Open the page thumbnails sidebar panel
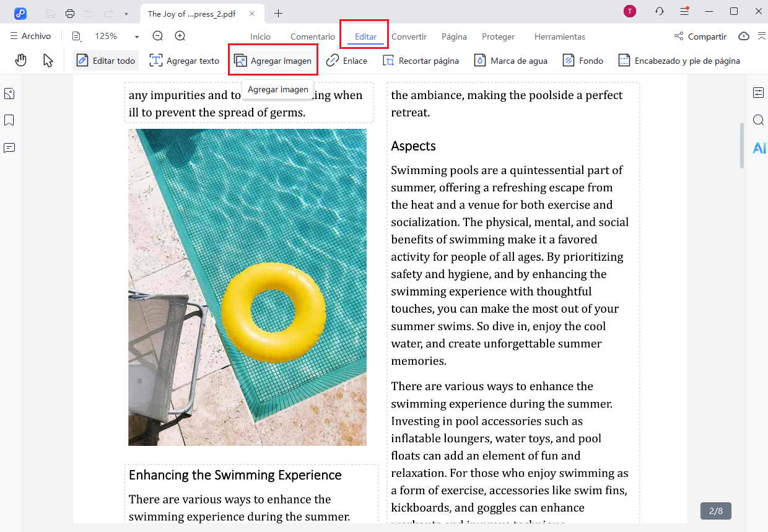 pos(9,94)
